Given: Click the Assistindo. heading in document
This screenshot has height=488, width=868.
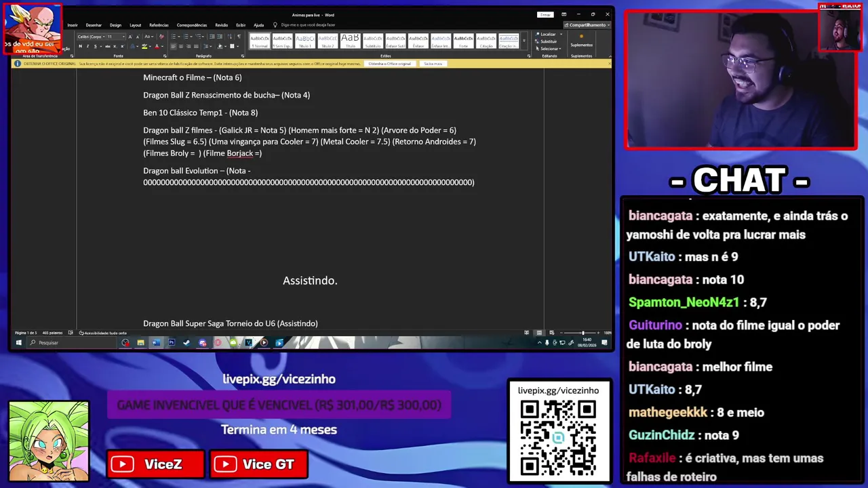Looking at the screenshot, I should tap(310, 280).
